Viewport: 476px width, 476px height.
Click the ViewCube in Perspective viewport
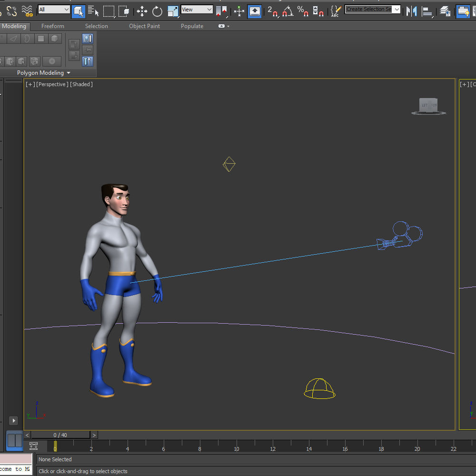coord(428,106)
